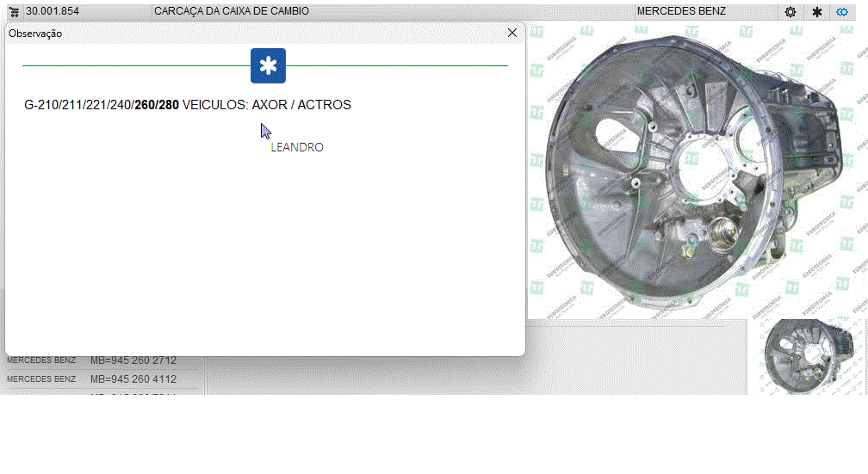Close the Observação dialog
This screenshot has width=868, height=474.
tap(512, 33)
